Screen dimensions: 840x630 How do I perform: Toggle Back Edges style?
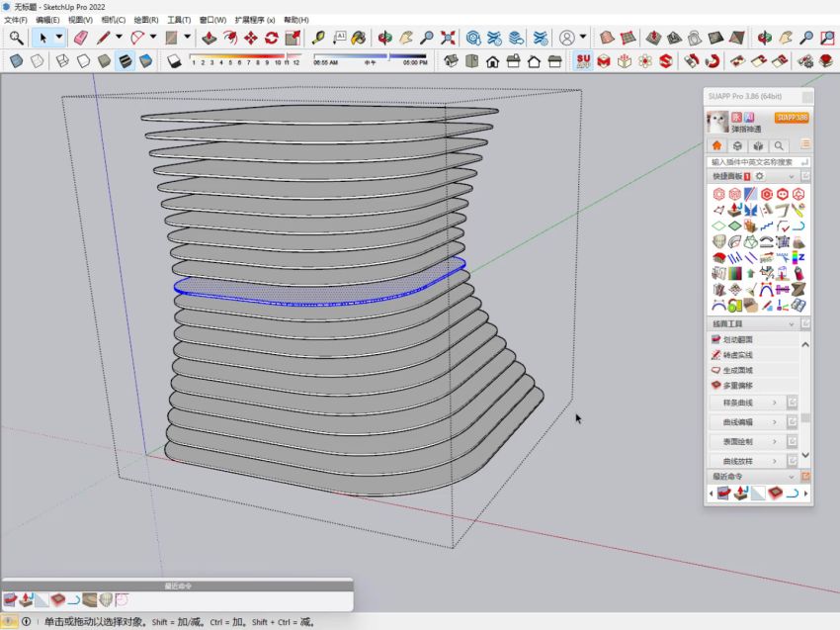tap(37, 61)
